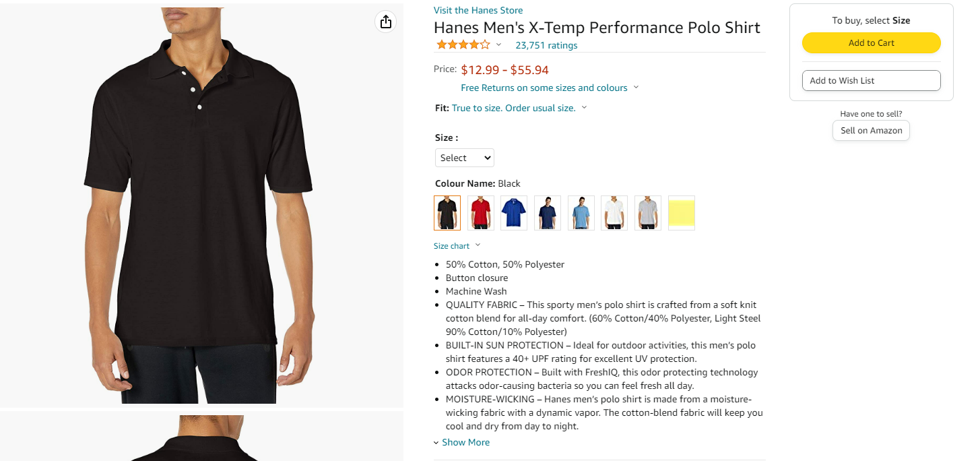Show More product details

465,441
